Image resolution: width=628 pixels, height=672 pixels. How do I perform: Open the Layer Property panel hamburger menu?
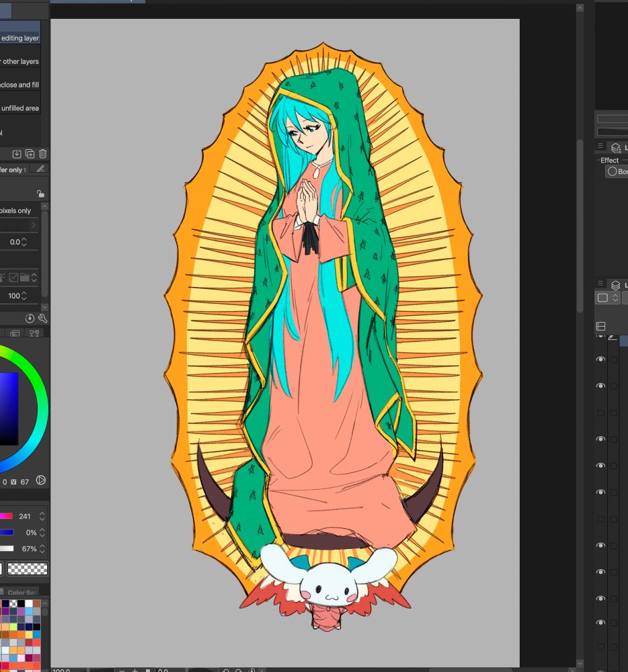pyautogui.click(x=600, y=146)
